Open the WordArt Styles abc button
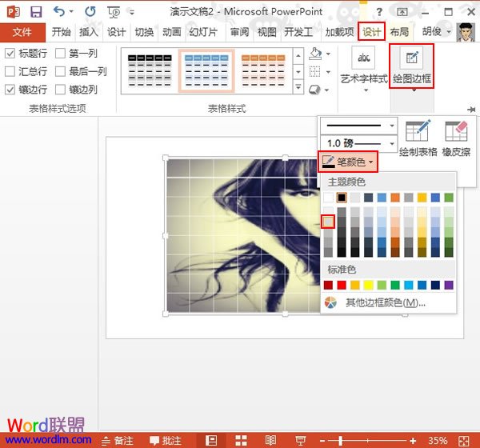This screenshot has height=448, width=480. tap(363, 58)
